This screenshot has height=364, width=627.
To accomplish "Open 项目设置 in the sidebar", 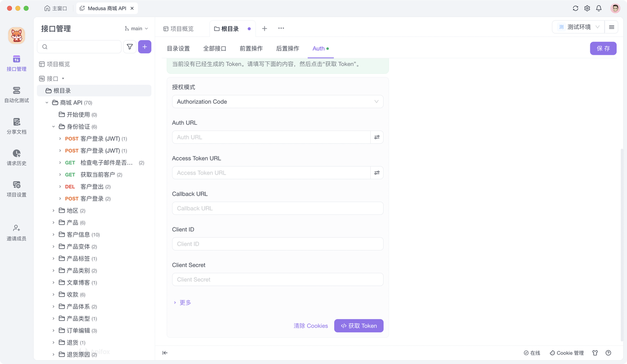I will coord(17,189).
